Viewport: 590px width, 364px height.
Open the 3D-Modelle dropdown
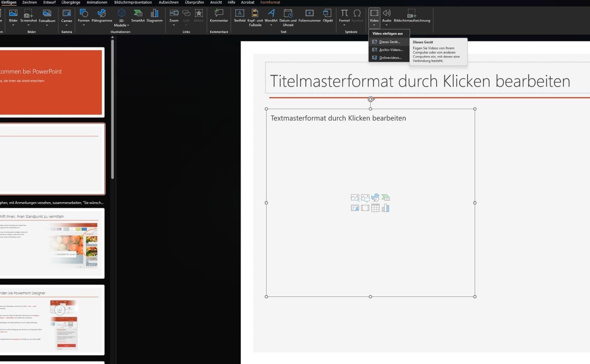[x=122, y=25]
